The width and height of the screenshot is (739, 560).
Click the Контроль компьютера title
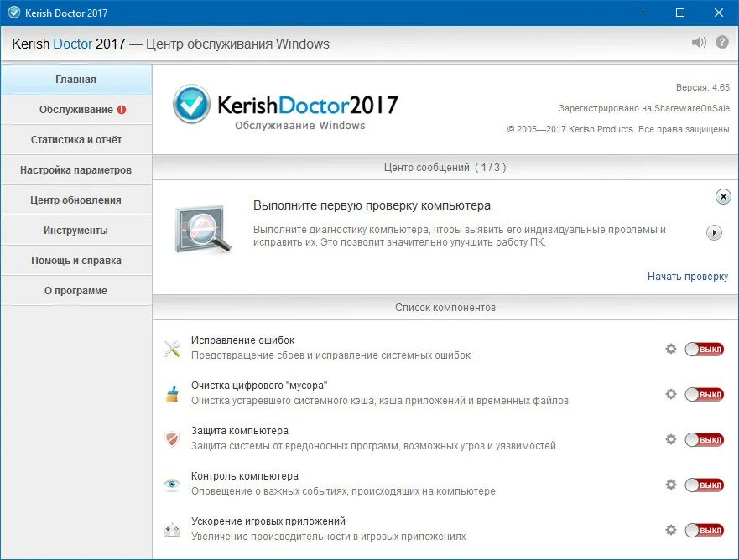[x=245, y=475]
